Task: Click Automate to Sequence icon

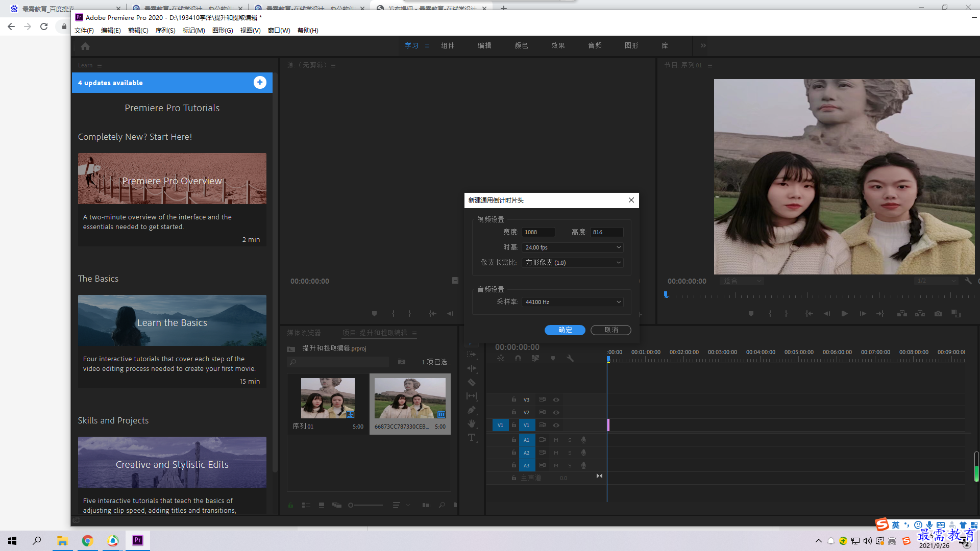Action: coord(426,505)
